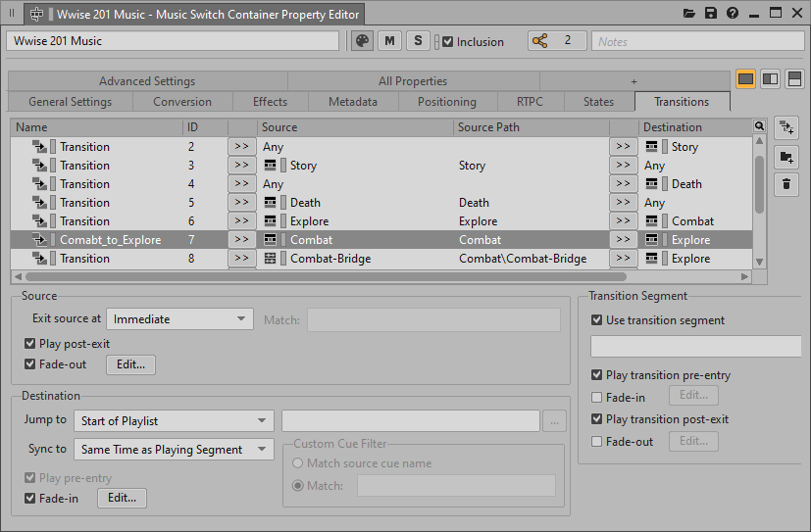Click the Source Path column header
The height and width of the screenshot is (532, 811).
click(x=532, y=127)
